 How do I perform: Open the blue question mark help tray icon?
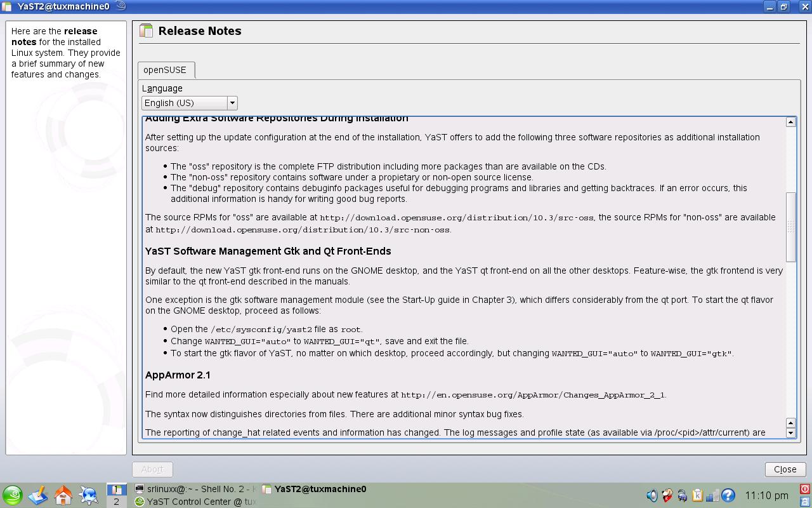coord(728,495)
